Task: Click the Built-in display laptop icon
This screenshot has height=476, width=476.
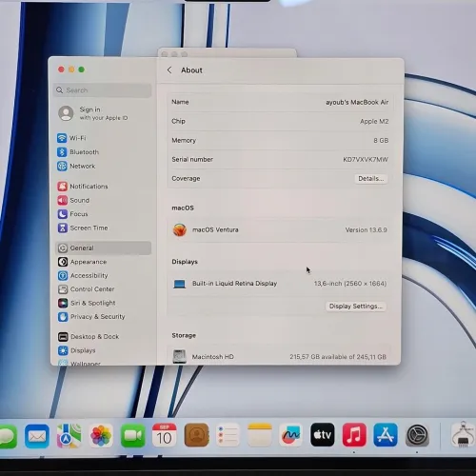Action: (179, 284)
